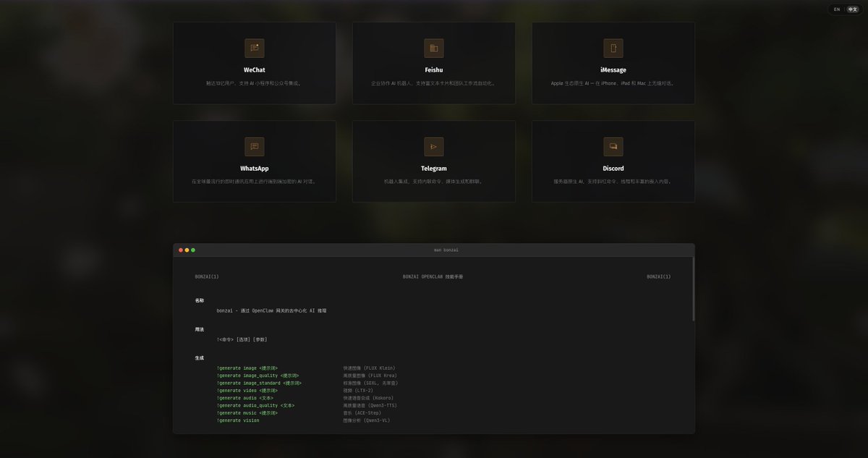The width and height of the screenshot is (868, 458).
Task: Click the WhatsApp chat bubble icon
Action: pos(255,146)
